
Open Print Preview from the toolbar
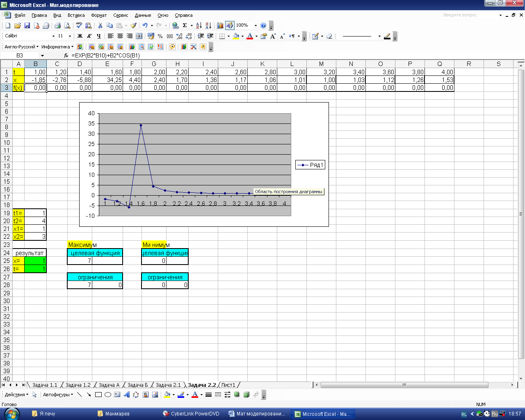pyautogui.click(x=67, y=25)
